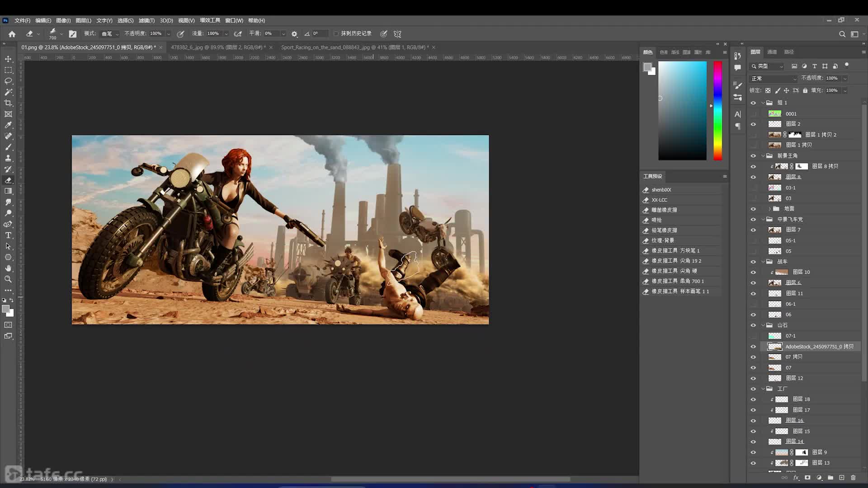Select the Eyedropper tool
Screen dimensions: 868x488
tap(8, 125)
